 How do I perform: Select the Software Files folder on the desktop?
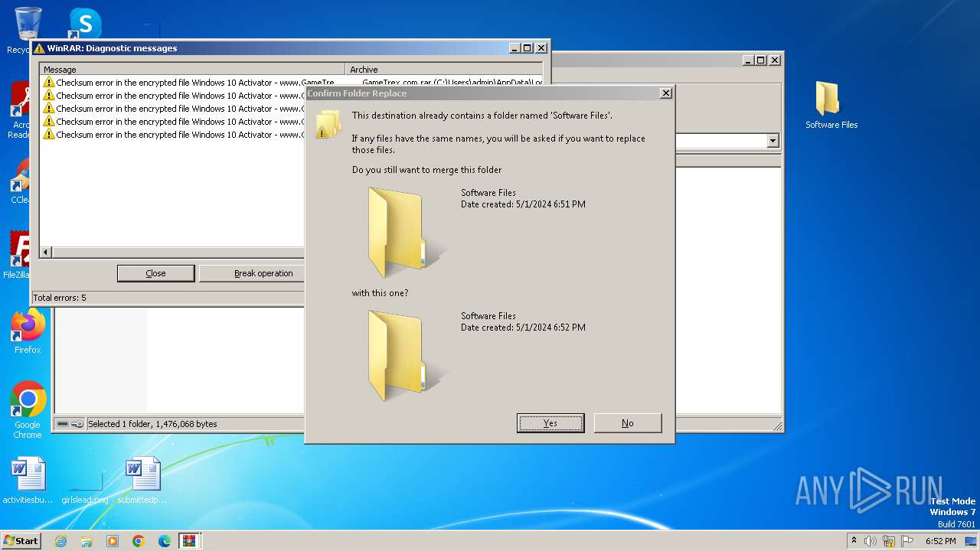point(831,105)
